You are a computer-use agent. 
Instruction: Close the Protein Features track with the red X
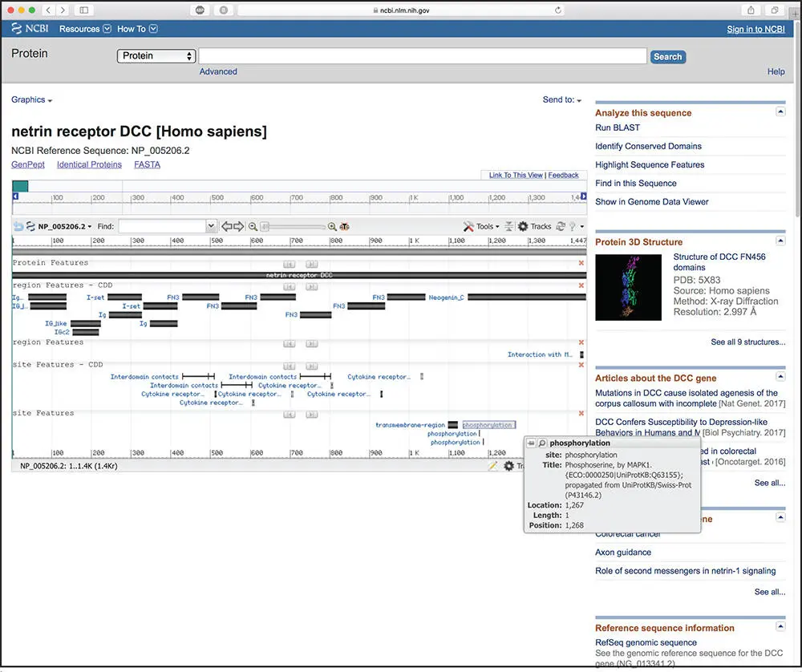[581, 263]
